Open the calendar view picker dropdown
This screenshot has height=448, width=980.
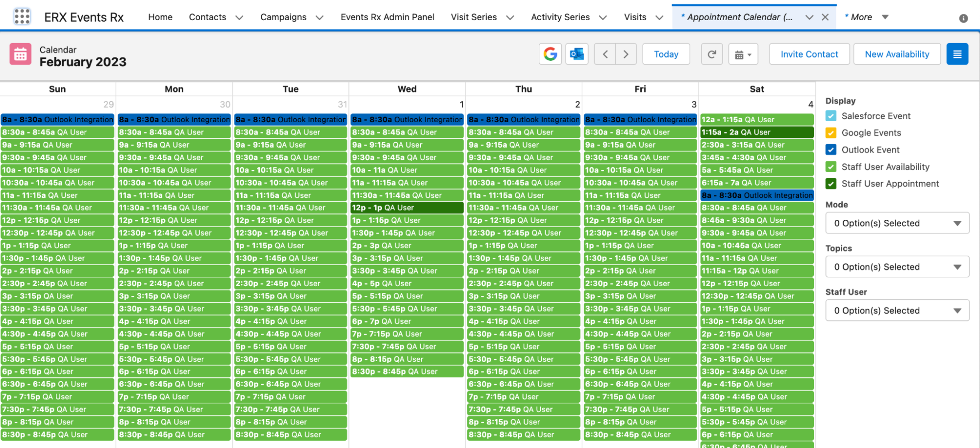click(x=743, y=54)
